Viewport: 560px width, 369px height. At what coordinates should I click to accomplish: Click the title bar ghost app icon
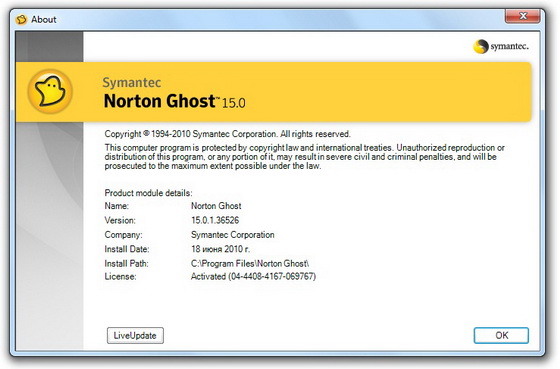pos(21,19)
